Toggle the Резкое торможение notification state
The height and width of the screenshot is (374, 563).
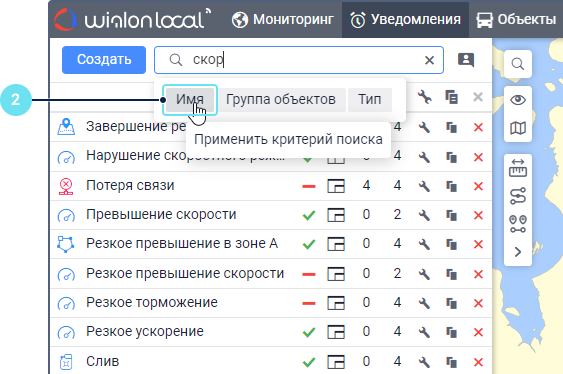tap(309, 303)
